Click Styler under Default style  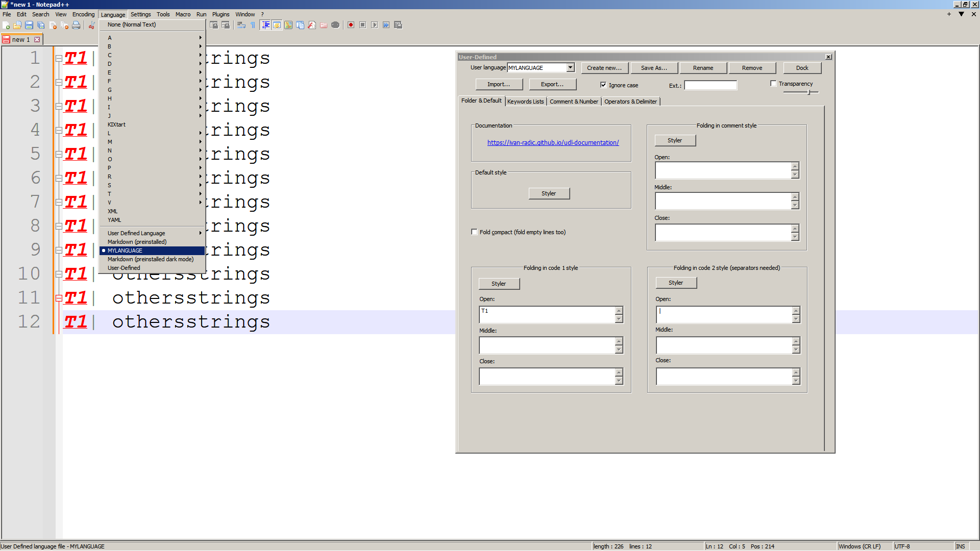pyautogui.click(x=549, y=193)
